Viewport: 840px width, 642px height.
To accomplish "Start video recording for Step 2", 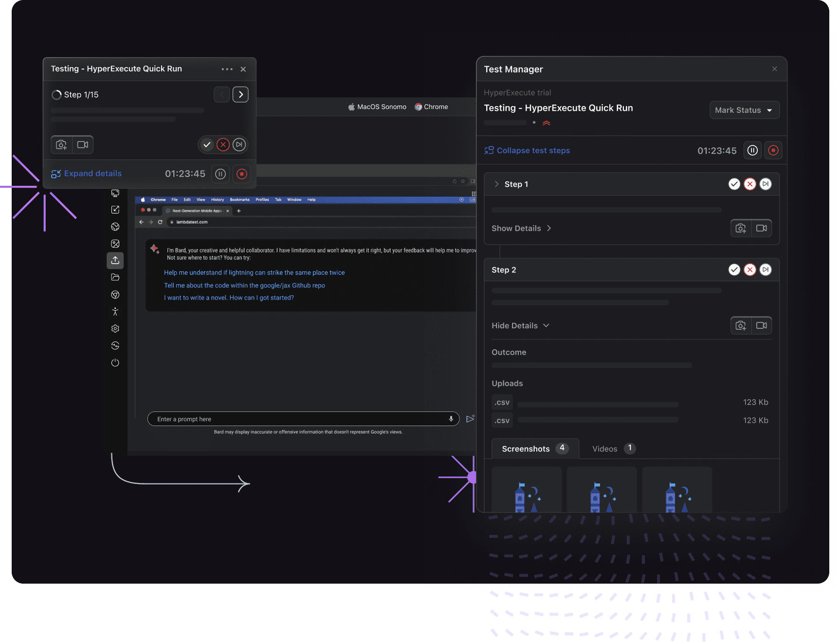I will 762,325.
